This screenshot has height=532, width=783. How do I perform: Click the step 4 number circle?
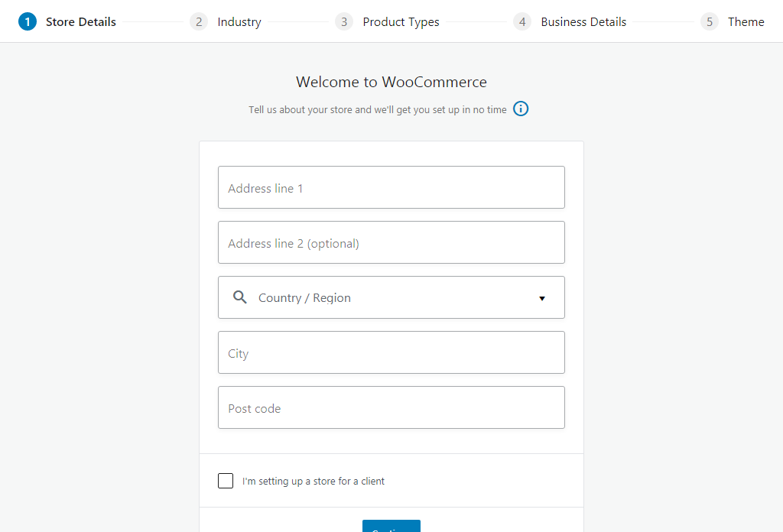click(x=522, y=22)
